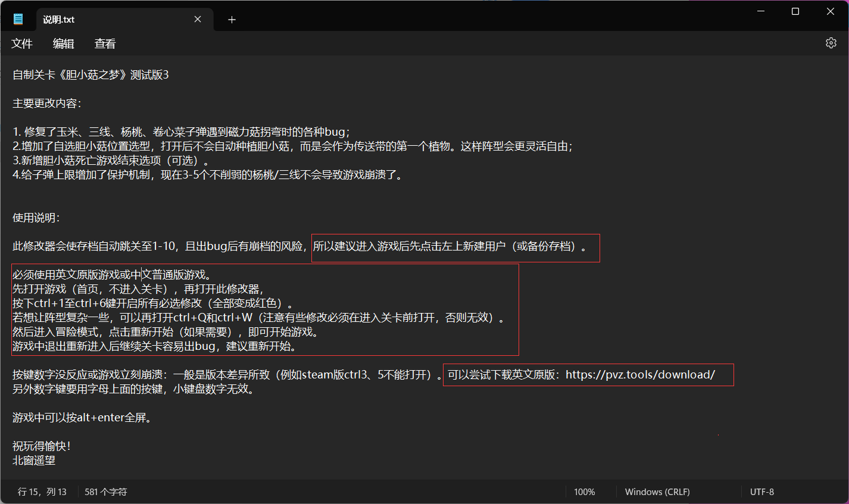
Task: Click the 581 个字符 character count
Action: [106, 492]
